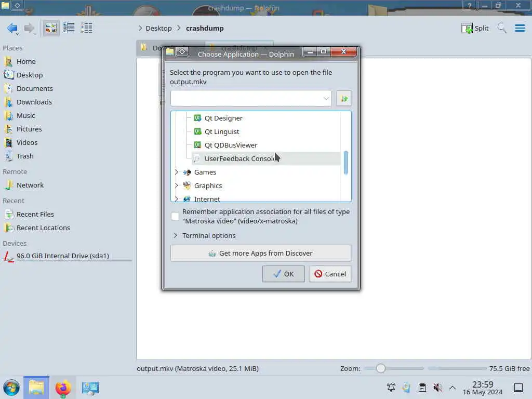Click Get more Apps from Discover
The width and height of the screenshot is (532, 399).
[x=261, y=253]
